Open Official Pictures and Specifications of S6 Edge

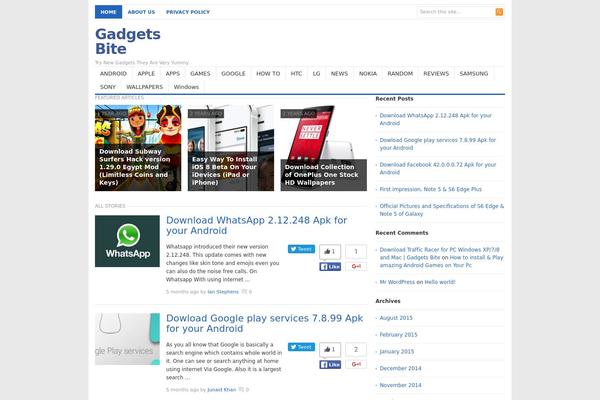pyautogui.click(x=442, y=210)
